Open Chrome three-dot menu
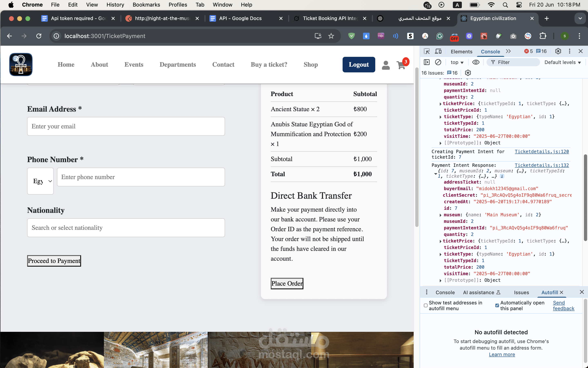The height and width of the screenshot is (368, 588). pos(579,36)
